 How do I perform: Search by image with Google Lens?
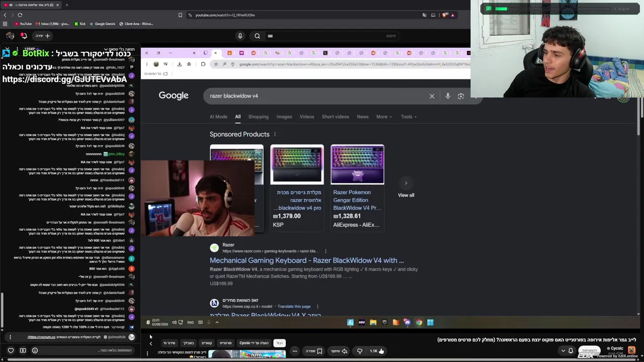tap(461, 96)
